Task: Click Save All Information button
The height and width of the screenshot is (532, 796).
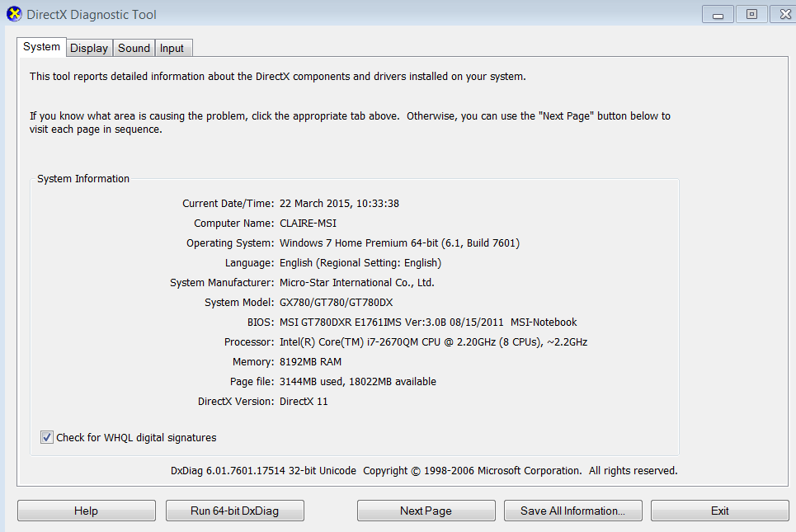Action: 572,511
